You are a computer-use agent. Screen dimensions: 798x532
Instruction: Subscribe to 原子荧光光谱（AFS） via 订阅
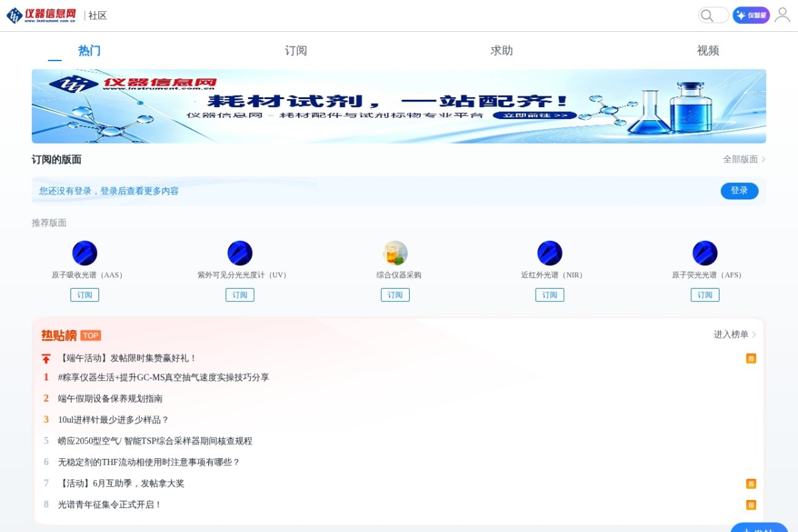pos(705,295)
